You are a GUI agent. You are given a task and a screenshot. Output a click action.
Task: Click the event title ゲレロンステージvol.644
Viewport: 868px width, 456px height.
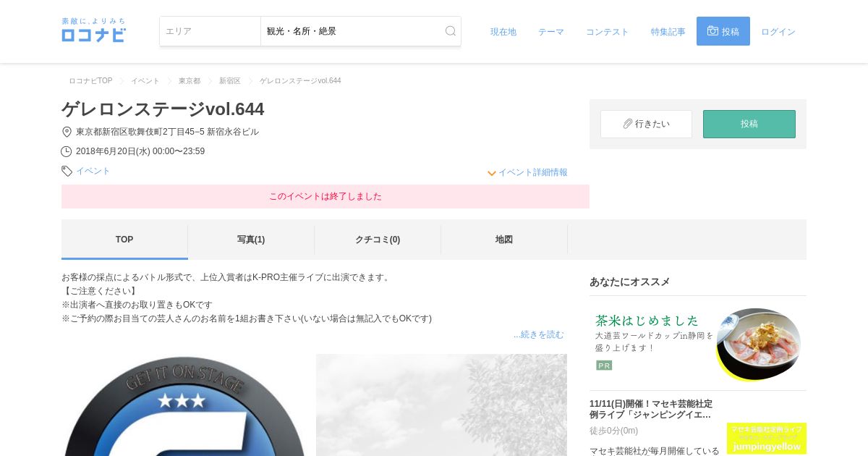point(163,109)
